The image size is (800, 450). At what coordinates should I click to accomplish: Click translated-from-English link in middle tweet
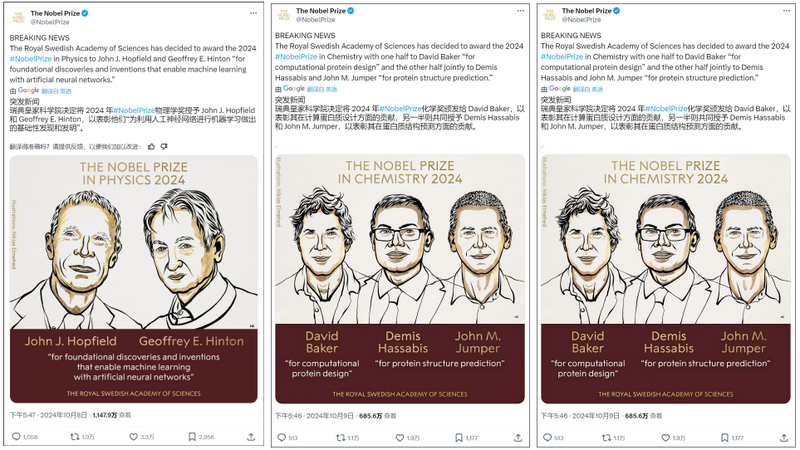[x=322, y=89]
